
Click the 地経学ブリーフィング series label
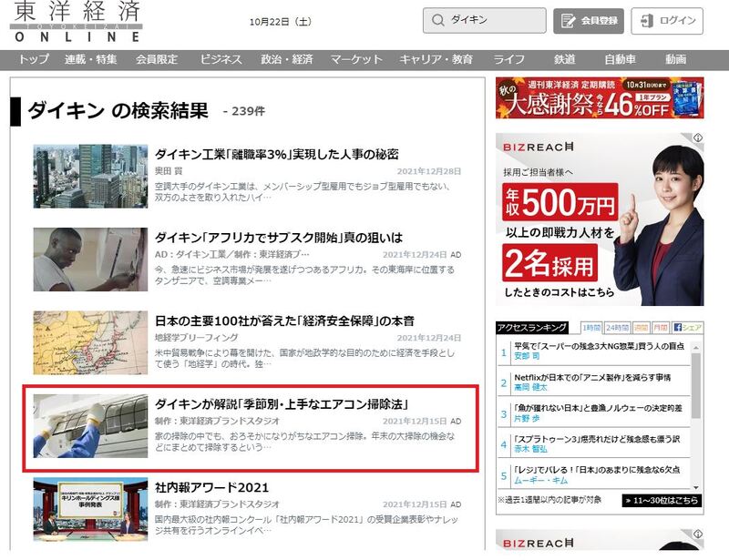click(x=196, y=338)
